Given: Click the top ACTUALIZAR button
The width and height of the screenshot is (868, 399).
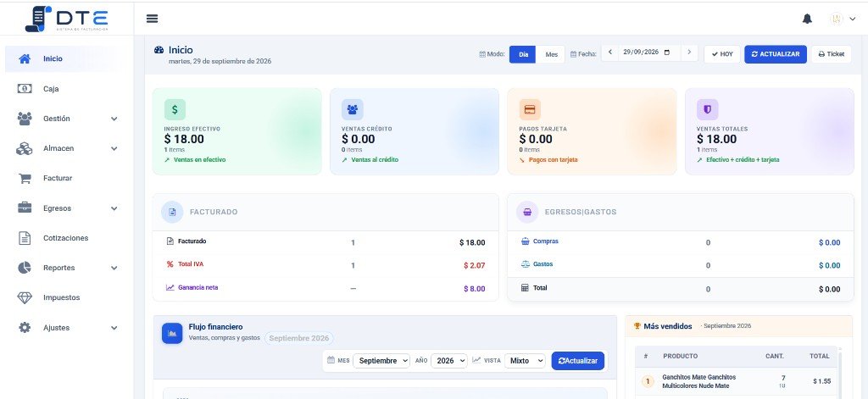Looking at the screenshot, I should coord(776,54).
